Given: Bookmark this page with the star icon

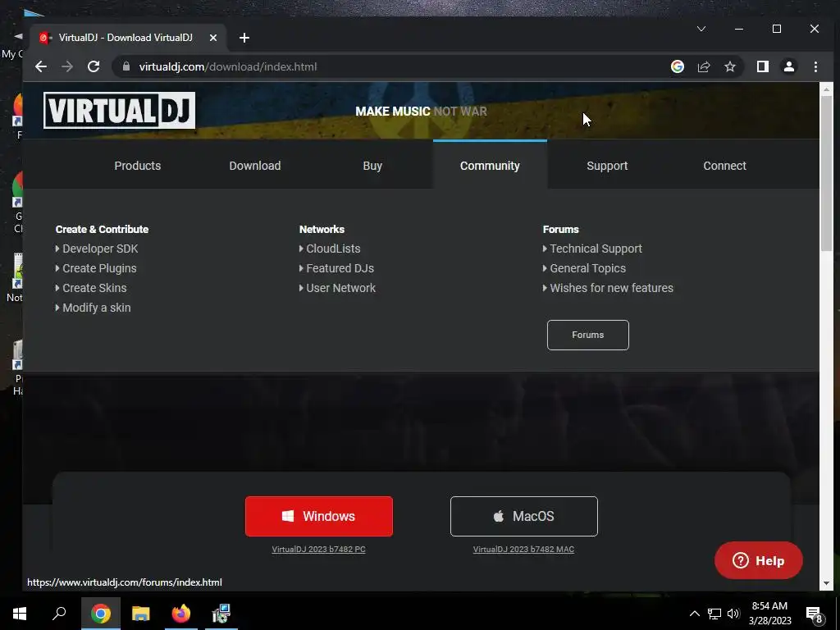Looking at the screenshot, I should pyautogui.click(x=729, y=66).
